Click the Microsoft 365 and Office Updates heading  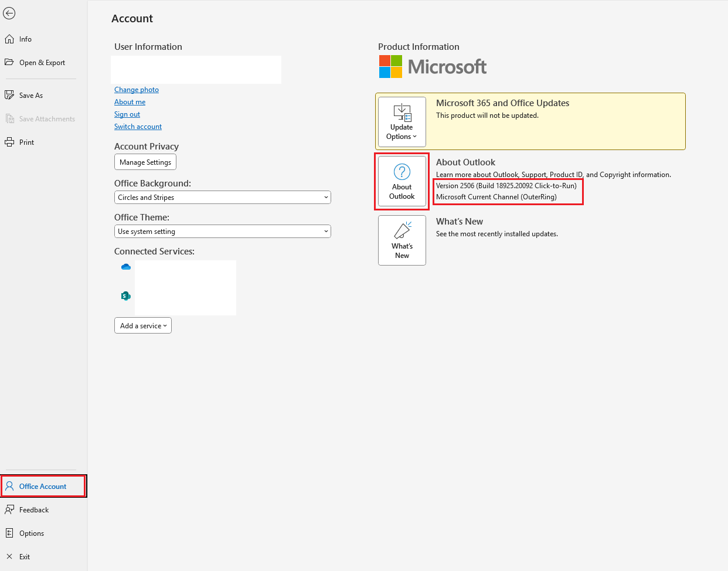click(503, 103)
